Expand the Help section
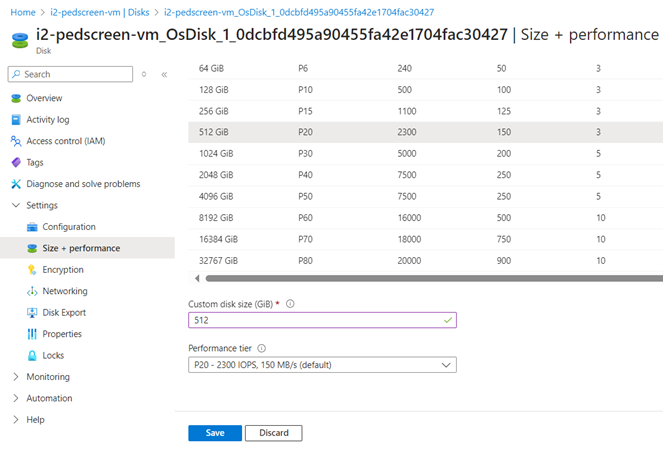Image resolution: width=663 pixels, height=449 pixels. click(16, 419)
